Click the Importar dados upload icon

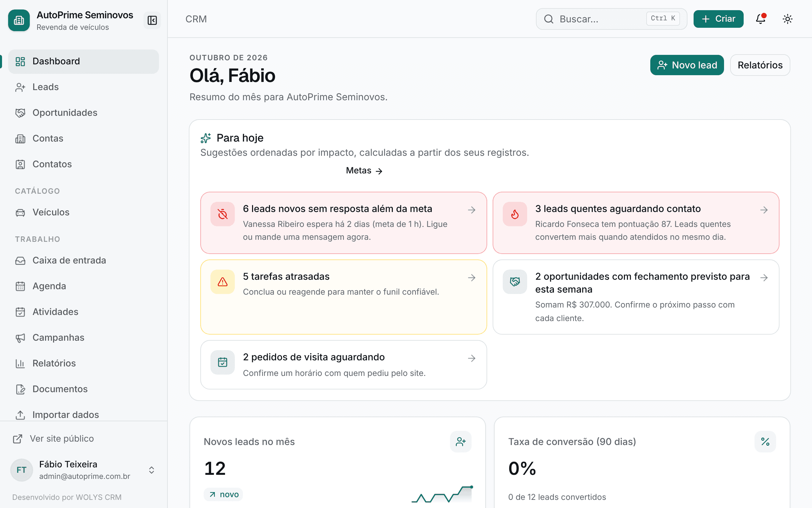20,415
